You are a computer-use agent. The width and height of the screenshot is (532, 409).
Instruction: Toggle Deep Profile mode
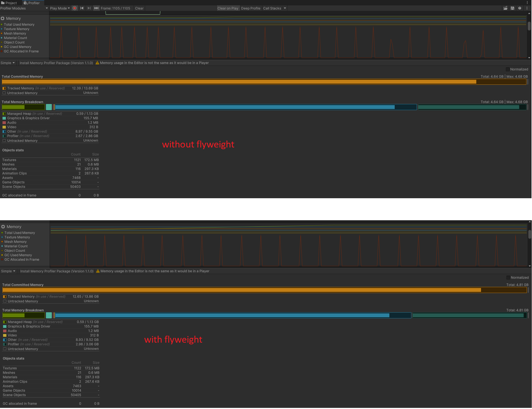250,8
